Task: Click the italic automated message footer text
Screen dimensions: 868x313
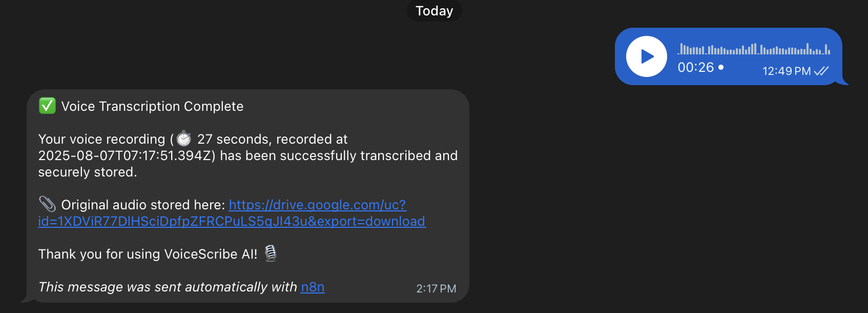Action: (169, 287)
